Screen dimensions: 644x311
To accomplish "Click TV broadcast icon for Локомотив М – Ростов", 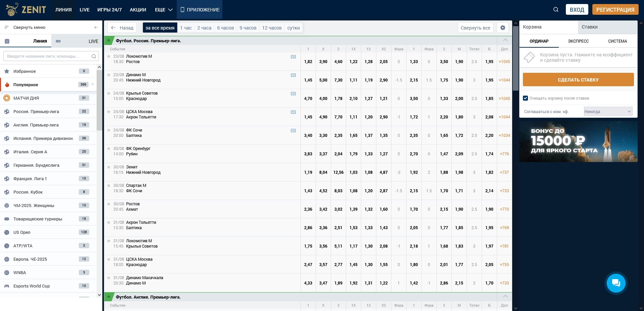I will tap(293, 57).
